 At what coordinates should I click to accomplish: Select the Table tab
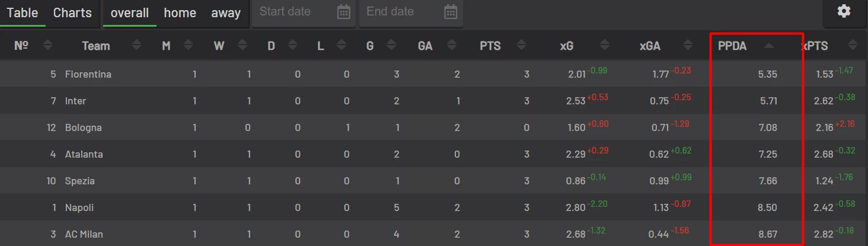click(x=23, y=12)
